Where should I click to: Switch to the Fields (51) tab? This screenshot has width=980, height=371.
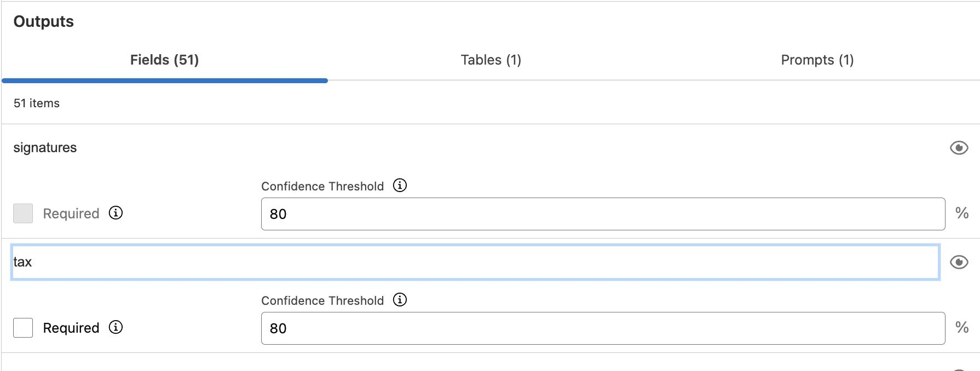point(164,60)
